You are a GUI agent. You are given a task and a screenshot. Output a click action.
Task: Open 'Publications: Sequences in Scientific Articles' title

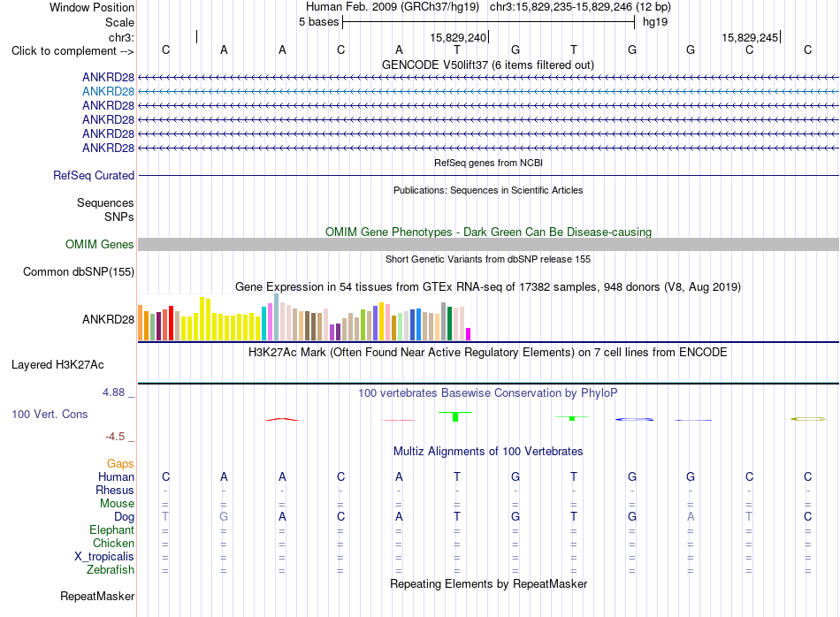click(488, 190)
